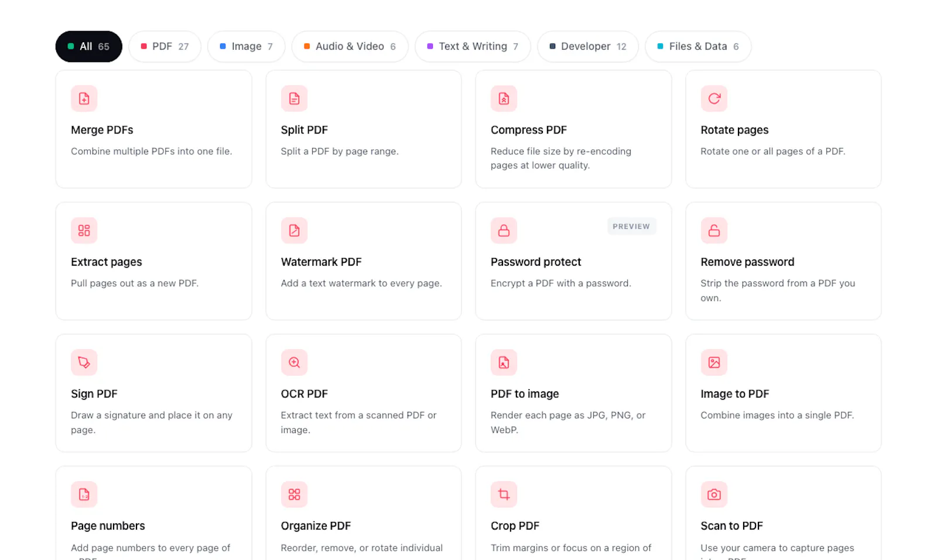
Task: Click text "Encrypt a PDF with a password."
Action: pyautogui.click(x=561, y=283)
